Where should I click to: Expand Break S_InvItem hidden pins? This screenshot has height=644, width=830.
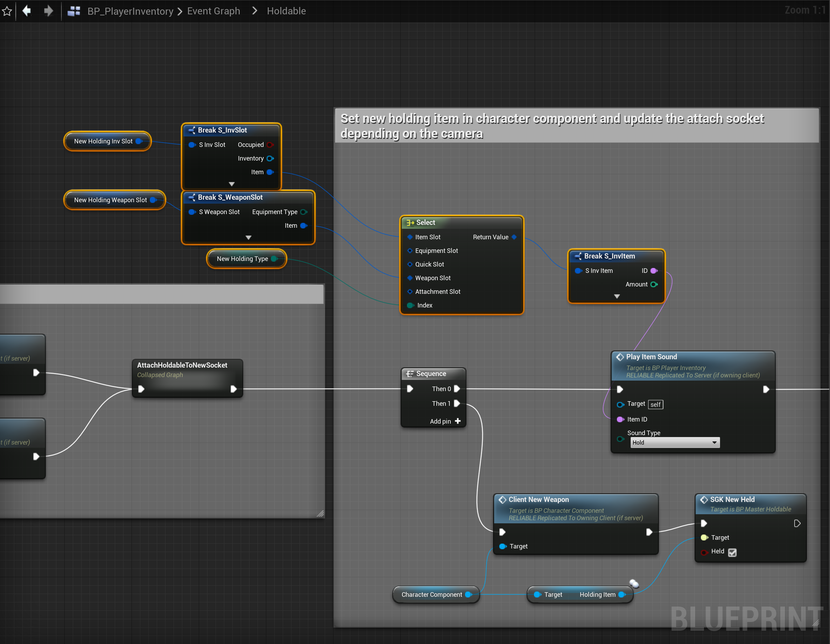617,296
